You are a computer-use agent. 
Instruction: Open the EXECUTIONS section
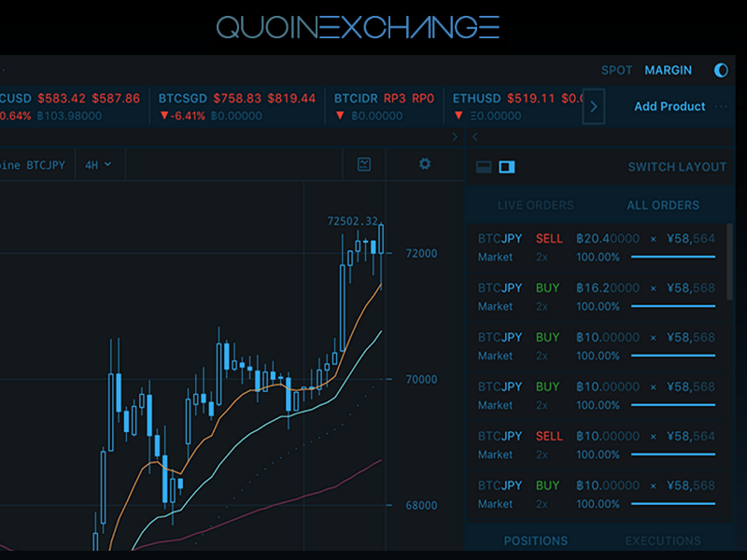(663, 540)
